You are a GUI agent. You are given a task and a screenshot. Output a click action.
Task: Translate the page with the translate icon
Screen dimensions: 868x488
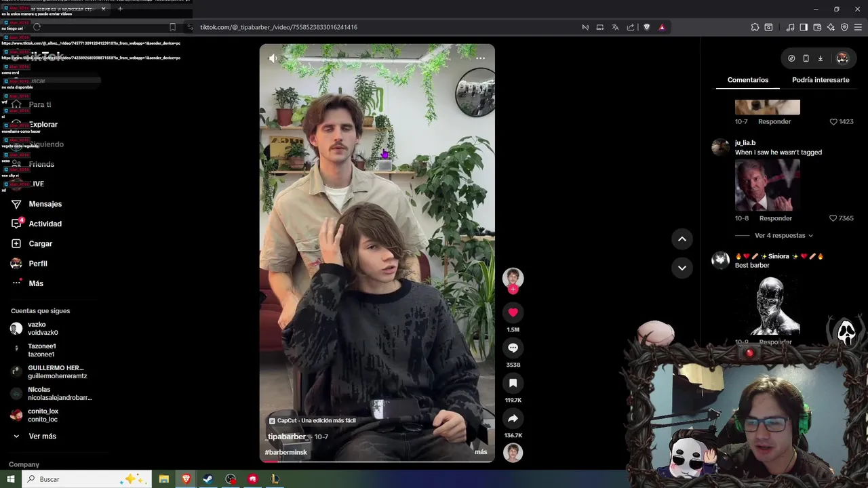pos(615,27)
